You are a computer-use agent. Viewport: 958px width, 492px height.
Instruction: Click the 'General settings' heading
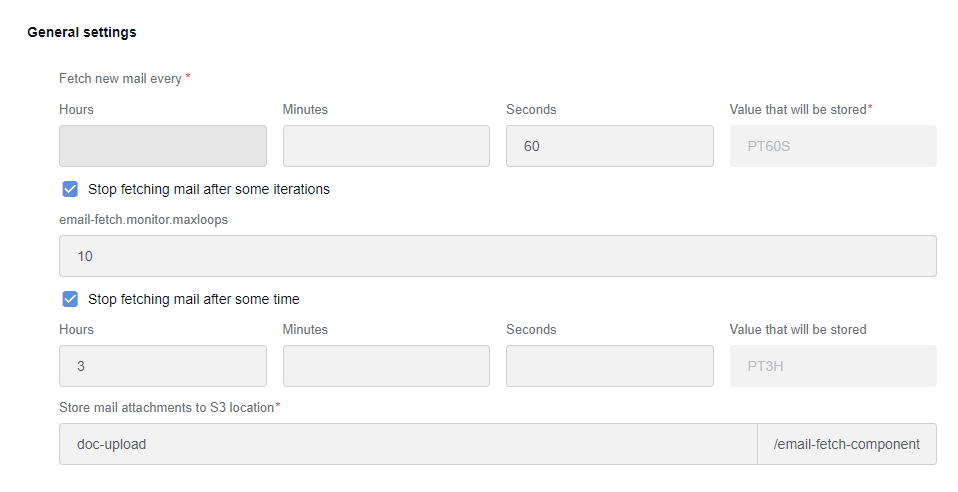click(x=82, y=32)
